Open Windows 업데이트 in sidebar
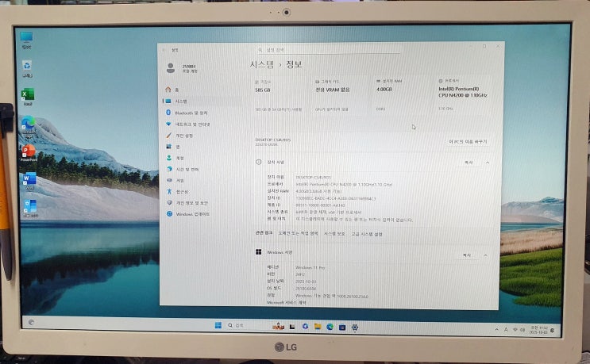Screen dimensions: 590x364 click(187, 214)
